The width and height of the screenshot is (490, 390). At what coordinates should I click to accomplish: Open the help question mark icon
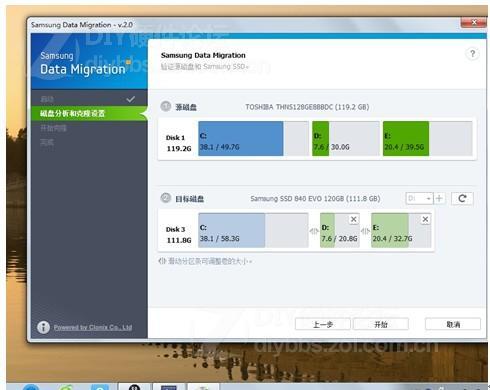tap(472, 54)
